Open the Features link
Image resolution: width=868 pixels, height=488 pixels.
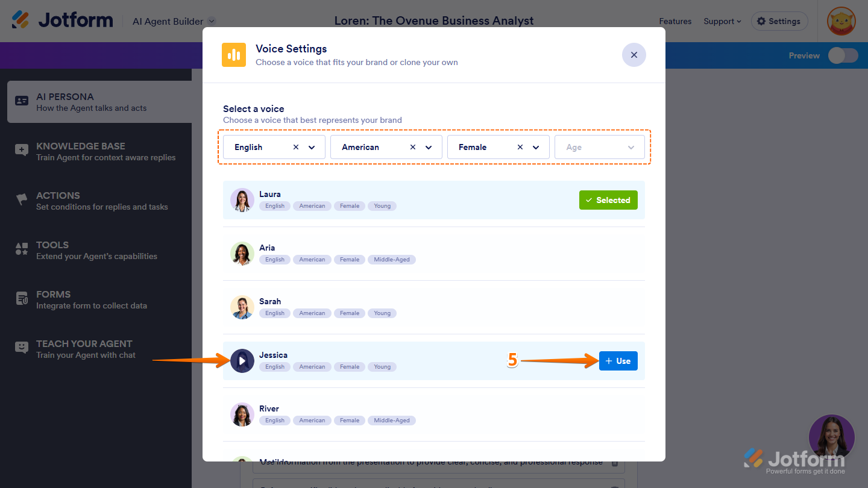click(x=675, y=21)
